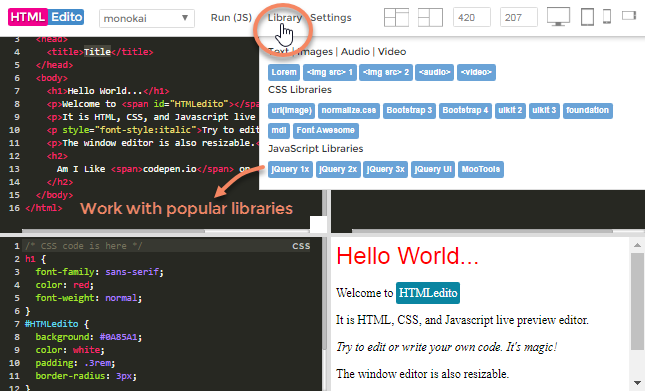Switch preview to tablet size
The width and height of the screenshot is (645, 391).
(x=587, y=17)
